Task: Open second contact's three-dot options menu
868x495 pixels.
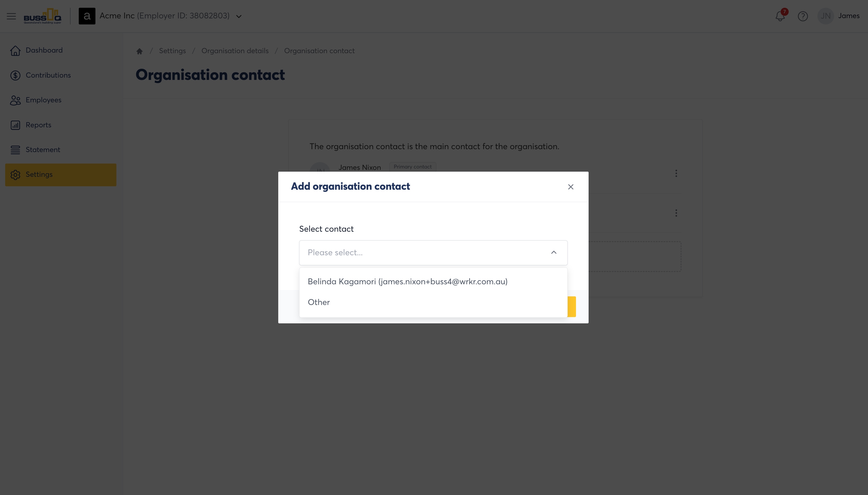Action: click(676, 213)
